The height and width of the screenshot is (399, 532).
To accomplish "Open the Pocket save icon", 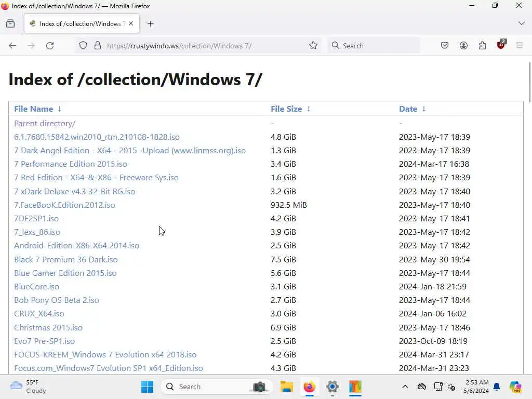I will pos(445,46).
